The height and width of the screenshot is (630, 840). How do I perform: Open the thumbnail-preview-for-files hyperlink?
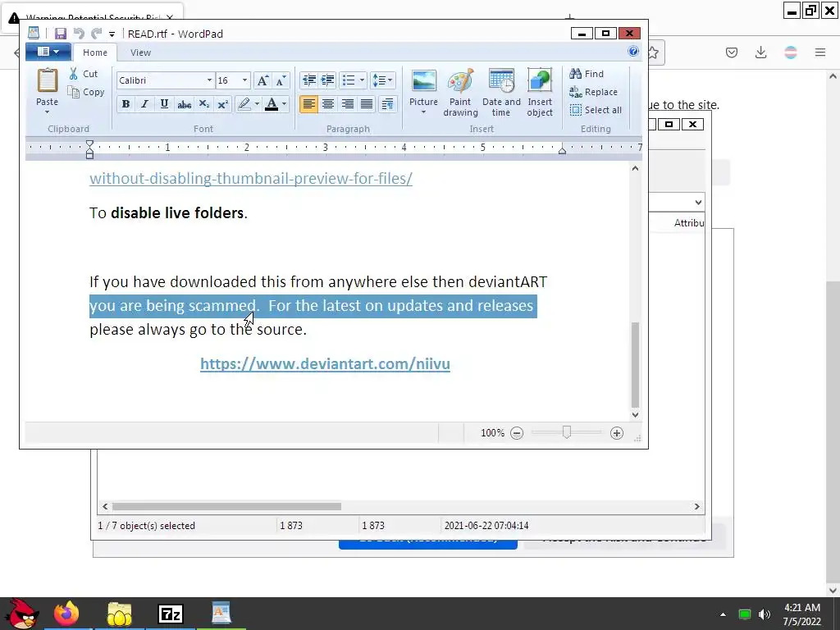[251, 178]
